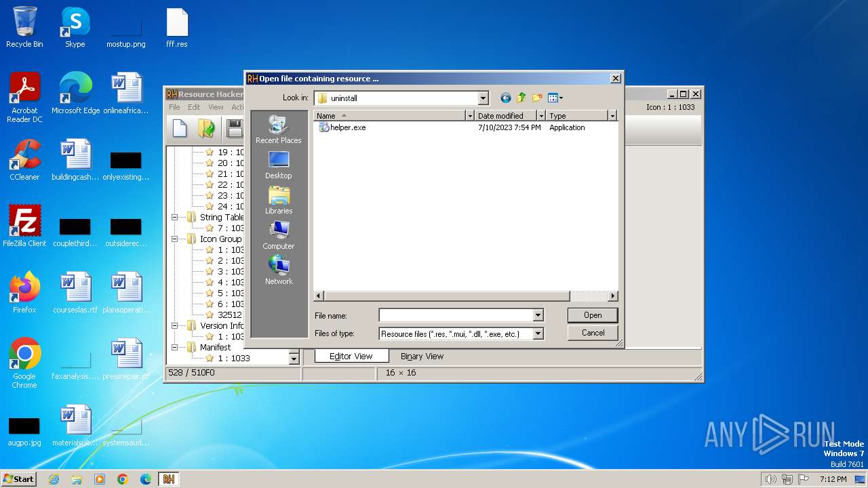
Task: Open the File menu in Resource Hacker
Action: click(x=174, y=107)
